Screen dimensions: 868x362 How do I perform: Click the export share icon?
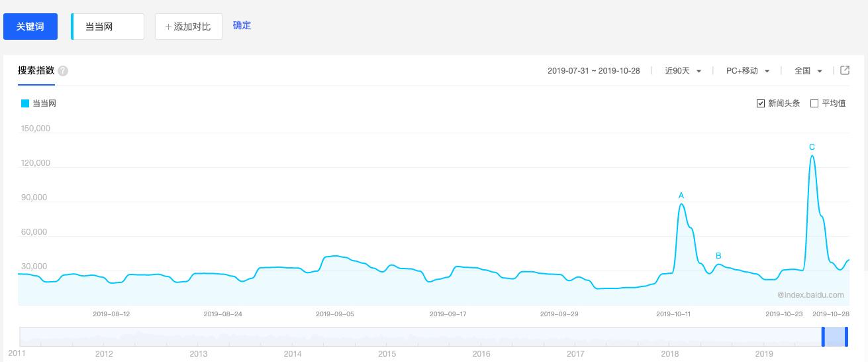pyautogui.click(x=845, y=70)
